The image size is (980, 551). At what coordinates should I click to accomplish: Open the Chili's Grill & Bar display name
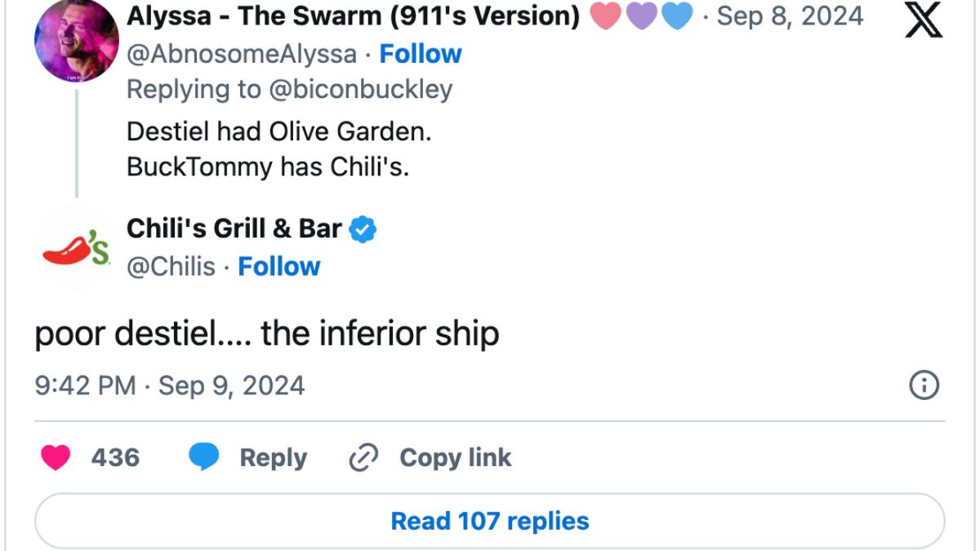(234, 229)
